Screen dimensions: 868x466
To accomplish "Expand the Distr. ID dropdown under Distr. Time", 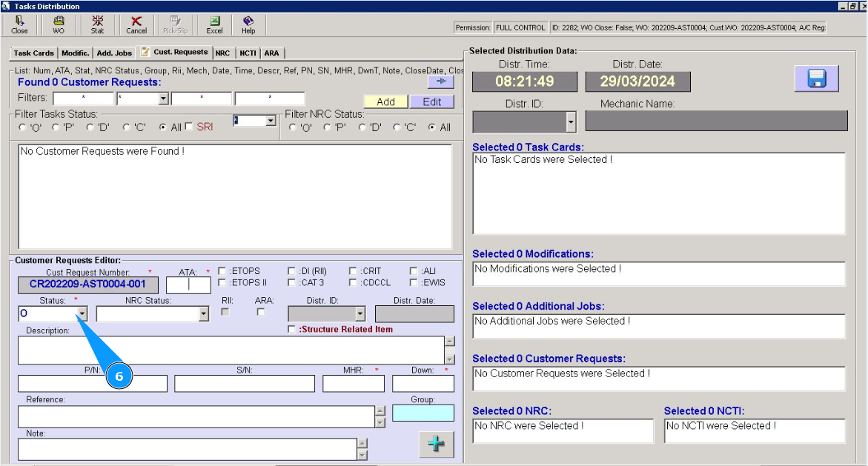I will pos(571,122).
